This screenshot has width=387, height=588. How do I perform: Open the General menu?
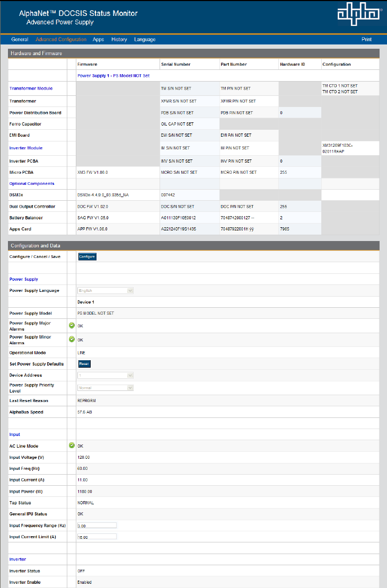click(x=20, y=39)
